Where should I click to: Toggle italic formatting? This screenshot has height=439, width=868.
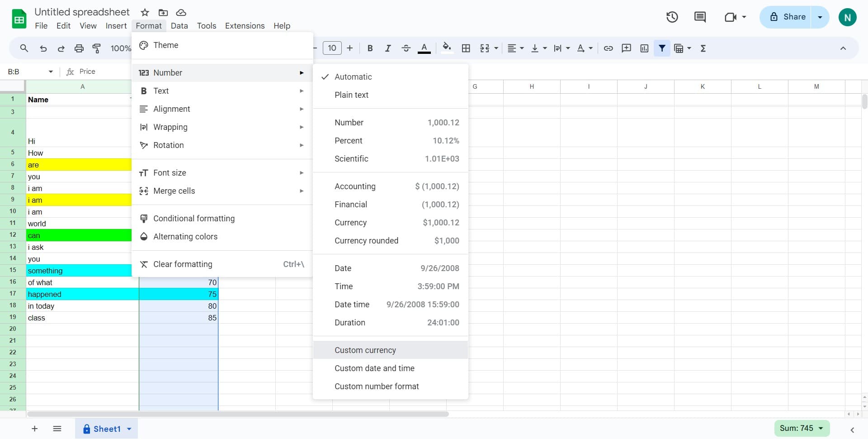tap(388, 48)
